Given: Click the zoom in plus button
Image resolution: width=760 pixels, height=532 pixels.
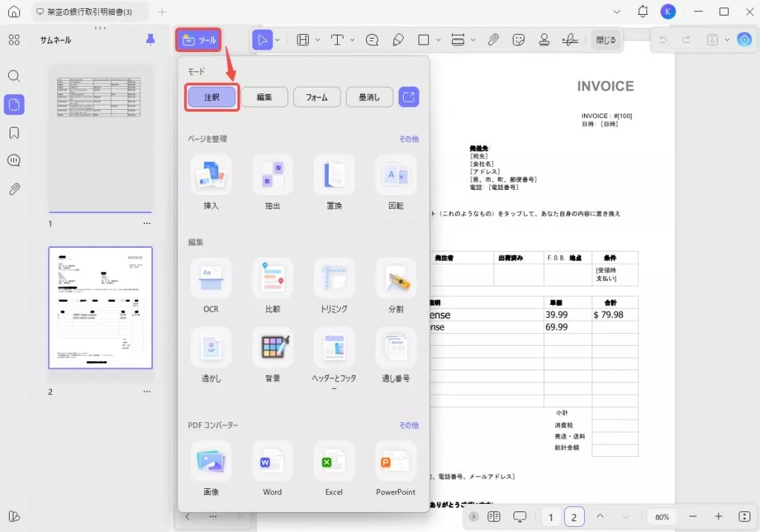Looking at the screenshot, I should [718, 516].
